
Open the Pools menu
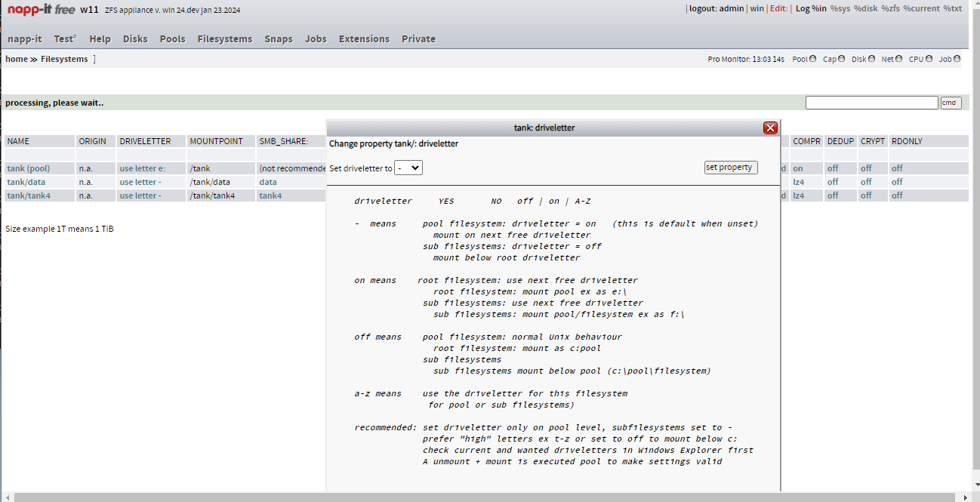(172, 39)
